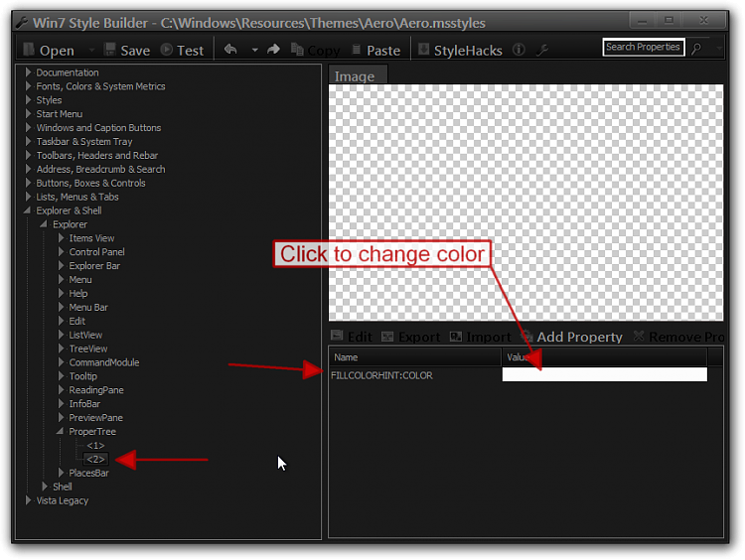This screenshot has width=745, height=560.
Task: Click the Undo arrow icon
Action: point(230,49)
